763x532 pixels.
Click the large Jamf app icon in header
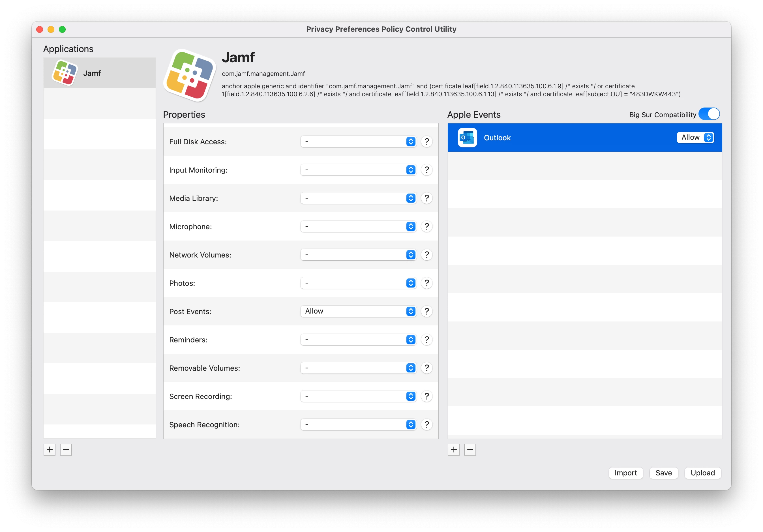pyautogui.click(x=189, y=75)
